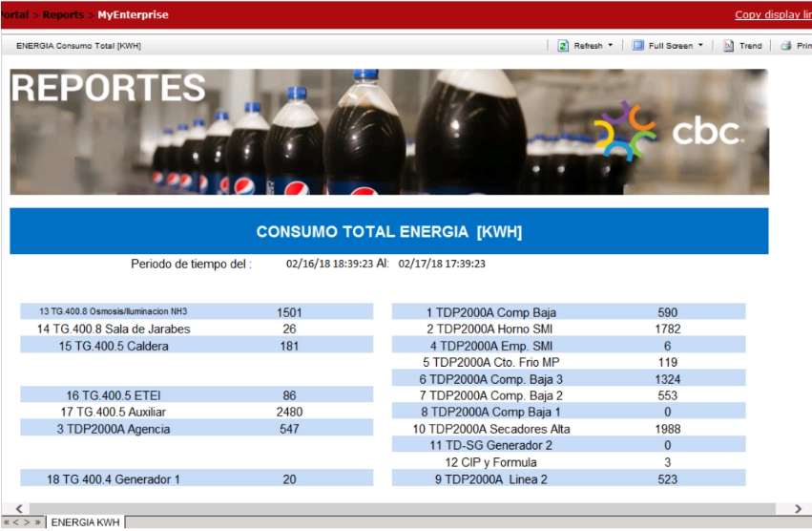Go to first sheet with double-left arrow

pyautogui.click(x=7, y=522)
